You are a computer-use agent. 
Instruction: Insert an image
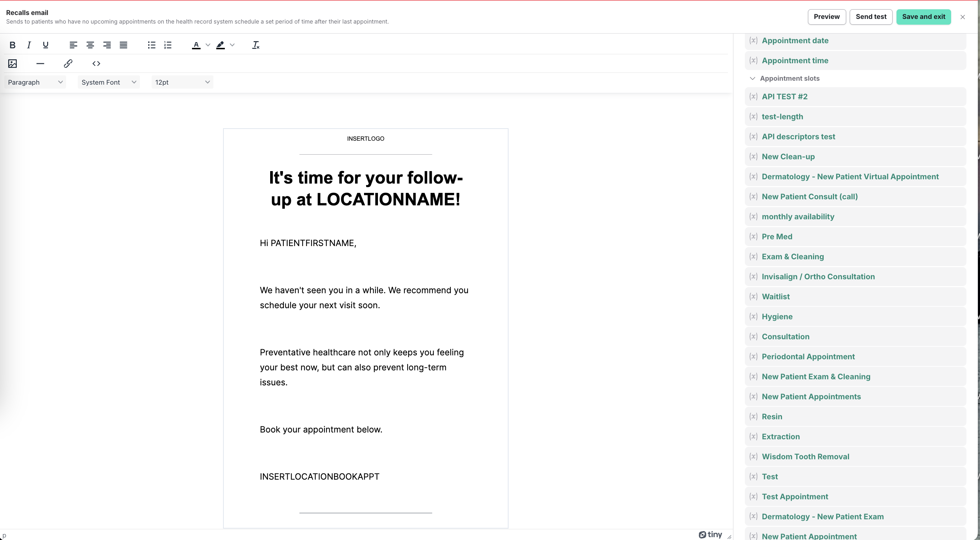(x=12, y=63)
